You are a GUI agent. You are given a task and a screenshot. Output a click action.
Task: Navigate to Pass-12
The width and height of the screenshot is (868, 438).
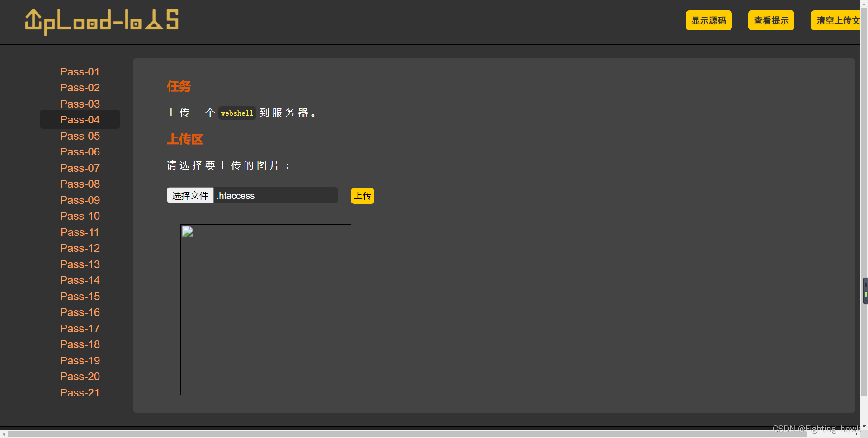80,248
